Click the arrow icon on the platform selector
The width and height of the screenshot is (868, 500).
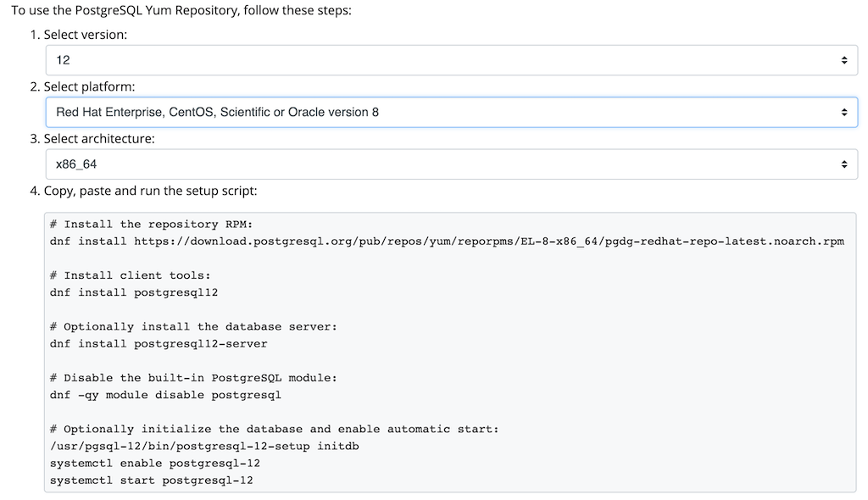843,112
